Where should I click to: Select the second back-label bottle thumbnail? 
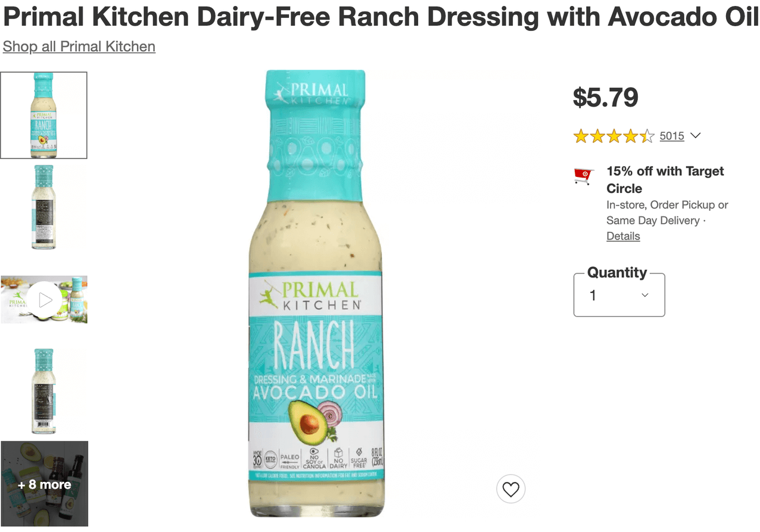click(44, 207)
